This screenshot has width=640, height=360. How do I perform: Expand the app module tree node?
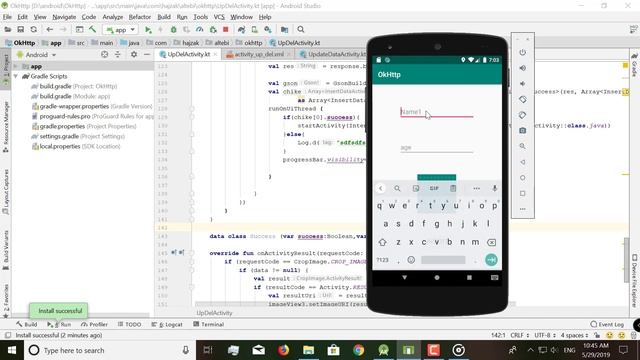click(16, 66)
